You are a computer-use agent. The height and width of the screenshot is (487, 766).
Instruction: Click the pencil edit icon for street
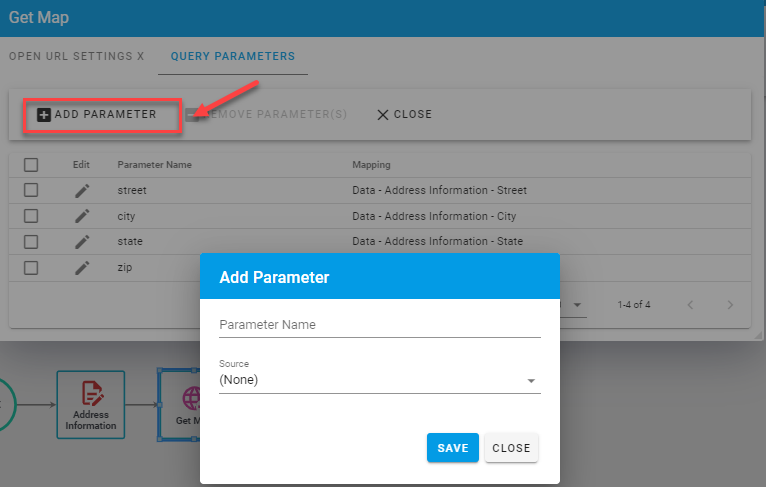click(x=82, y=190)
